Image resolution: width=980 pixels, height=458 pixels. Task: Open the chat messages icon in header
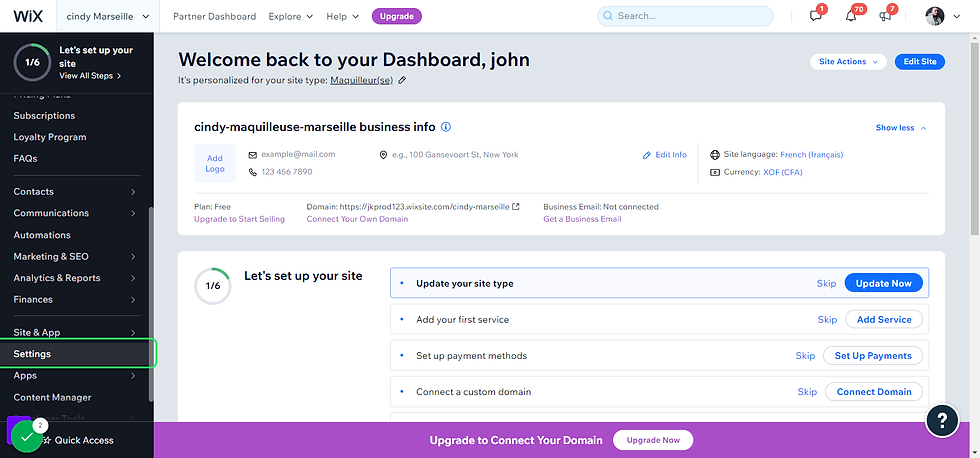tap(816, 16)
